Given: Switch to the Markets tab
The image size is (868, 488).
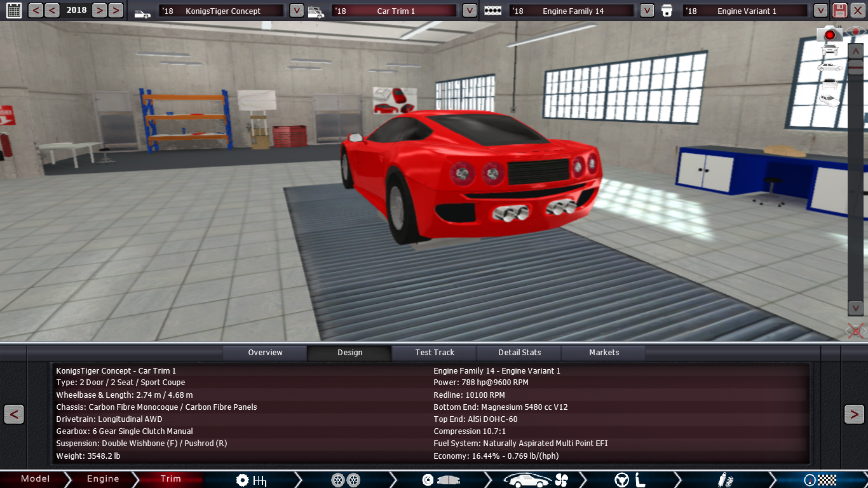Looking at the screenshot, I should pos(604,353).
